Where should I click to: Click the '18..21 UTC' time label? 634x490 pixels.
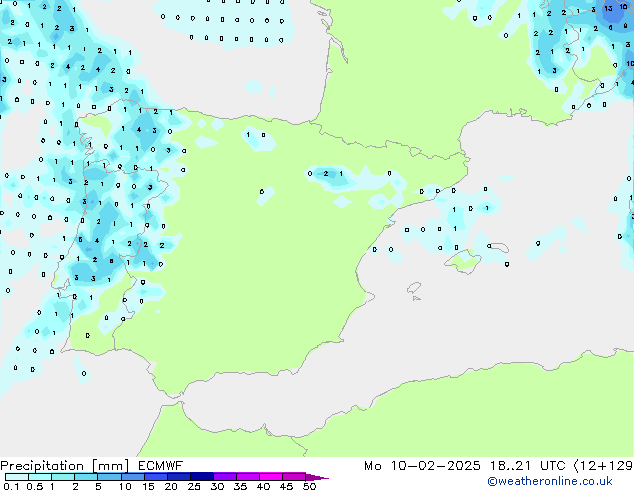pyautogui.click(x=527, y=466)
